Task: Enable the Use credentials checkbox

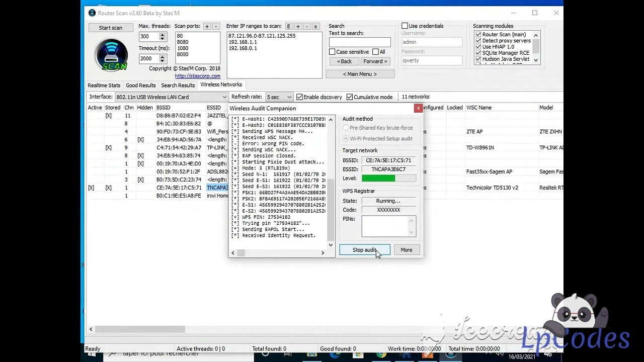Action: [x=405, y=26]
